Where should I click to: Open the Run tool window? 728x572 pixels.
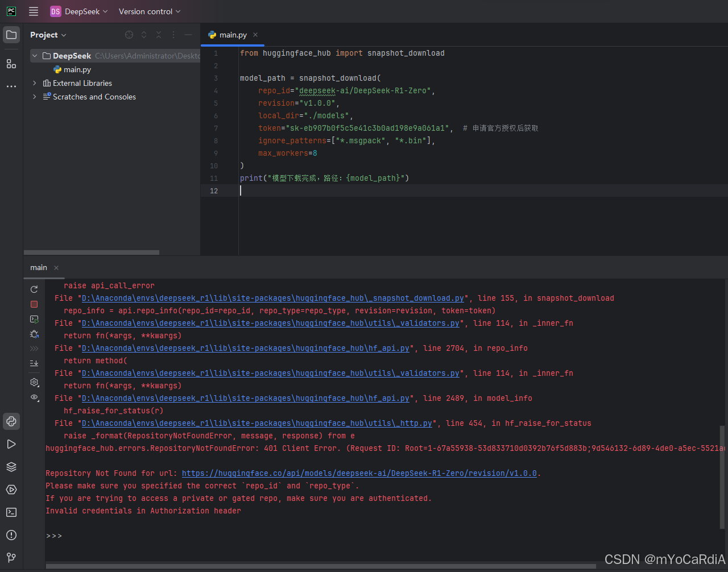pyautogui.click(x=11, y=444)
